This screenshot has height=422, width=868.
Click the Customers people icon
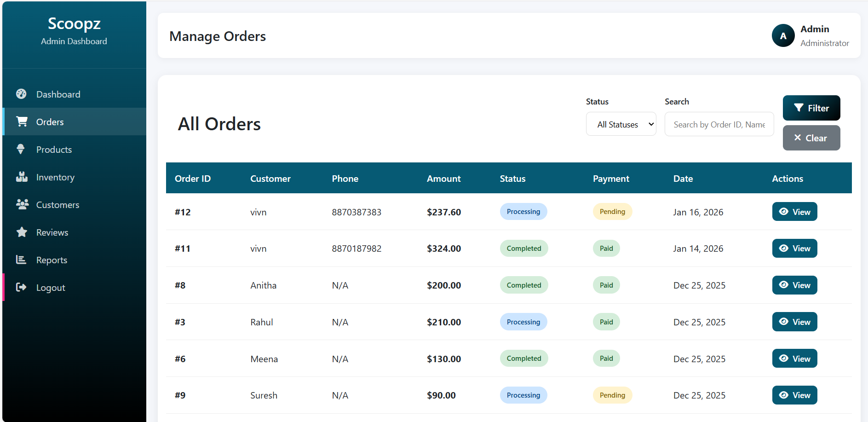coord(22,204)
